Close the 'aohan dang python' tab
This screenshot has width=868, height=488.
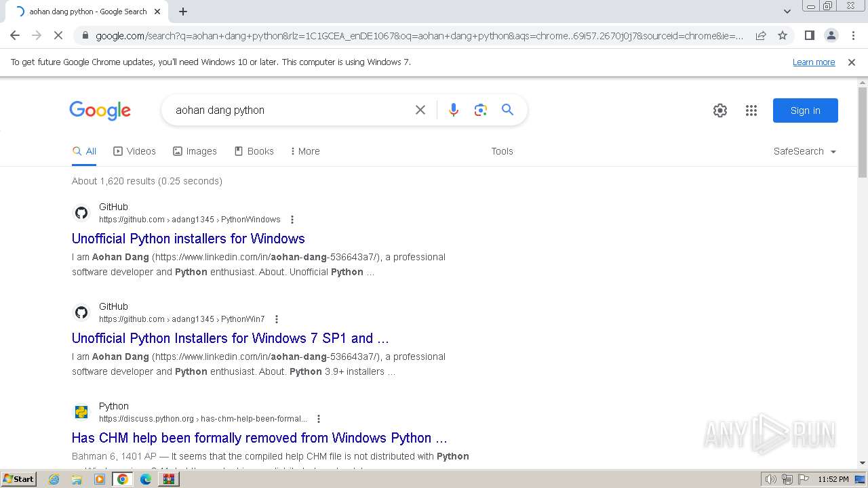click(x=157, y=12)
